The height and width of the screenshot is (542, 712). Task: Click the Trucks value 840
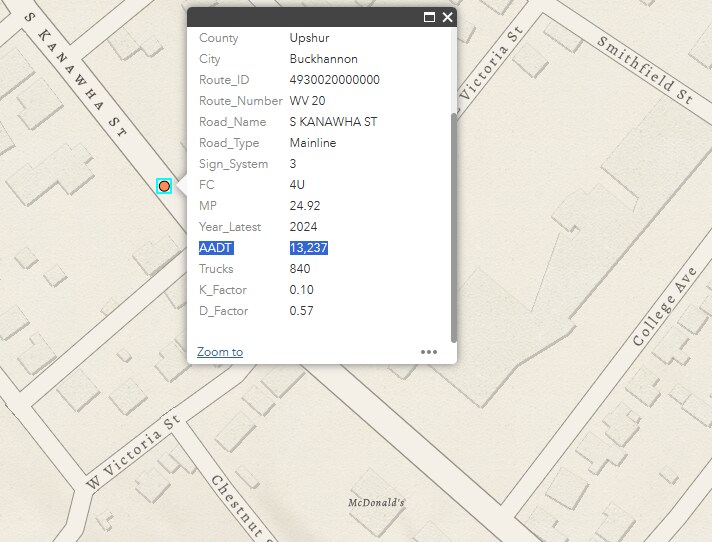coord(300,269)
